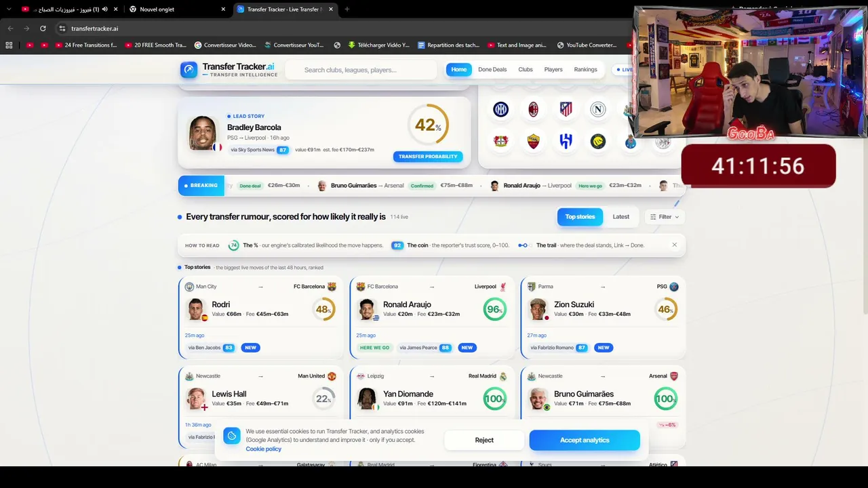868x488 pixels.
Task: Click the Man United crest on Lewis Hall's card
Action: (x=332, y=376)
